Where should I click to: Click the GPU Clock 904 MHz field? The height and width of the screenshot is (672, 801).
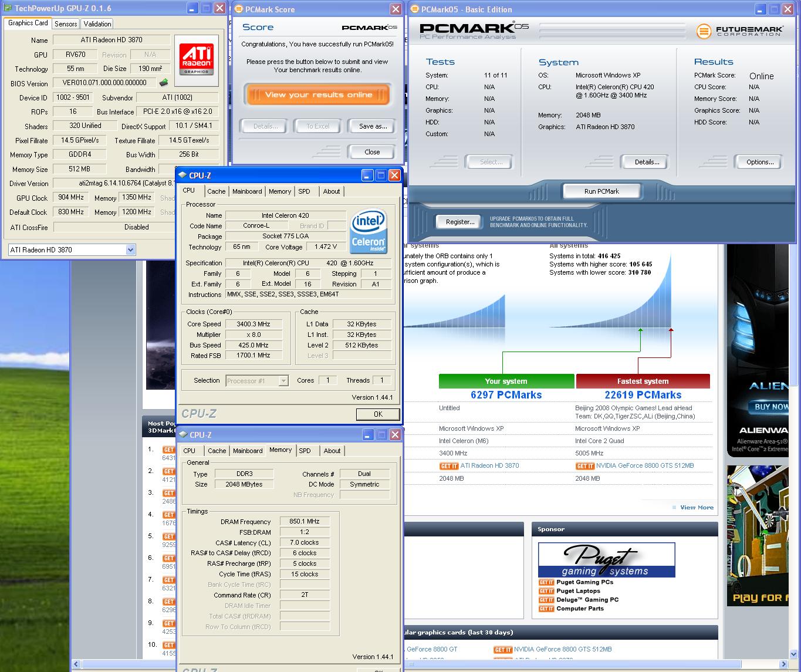click(71, 198)
